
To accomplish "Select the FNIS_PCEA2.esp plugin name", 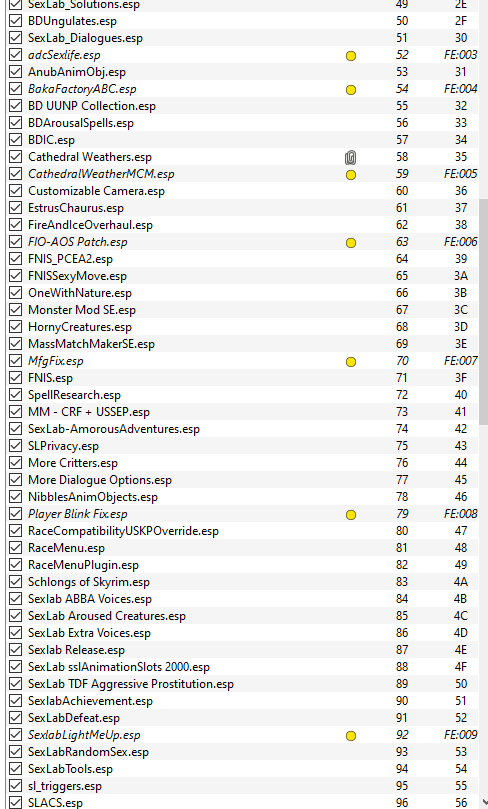I will tap(70, 259).
